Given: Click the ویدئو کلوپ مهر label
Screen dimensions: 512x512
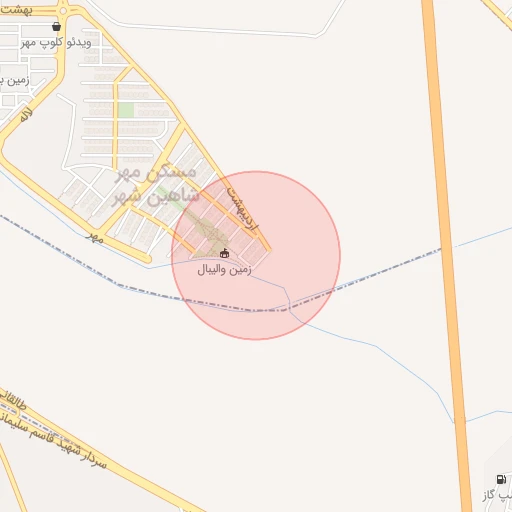Looking at the screenshot, I should point(56,43).
